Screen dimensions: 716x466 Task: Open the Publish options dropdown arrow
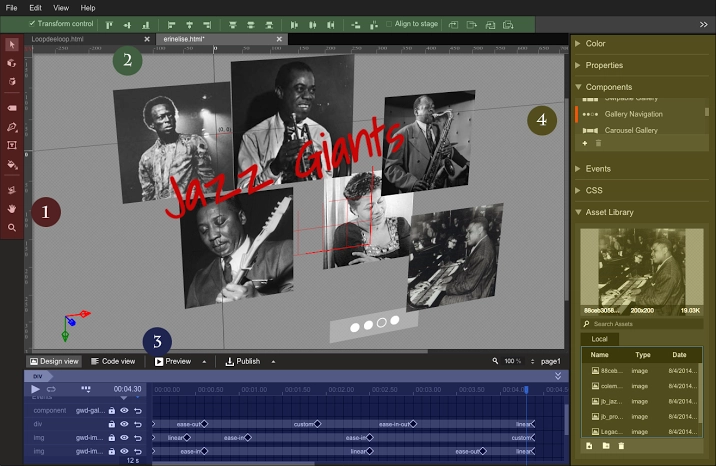click(x=273, y=361)
